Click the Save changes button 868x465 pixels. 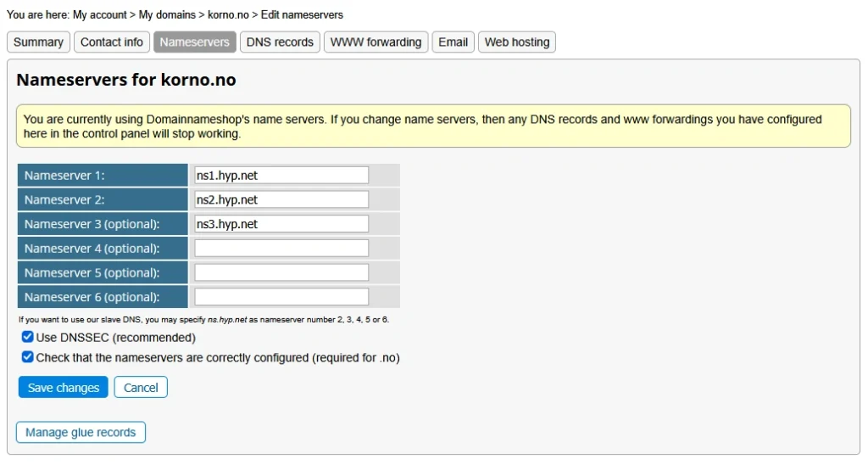(63, 388)
